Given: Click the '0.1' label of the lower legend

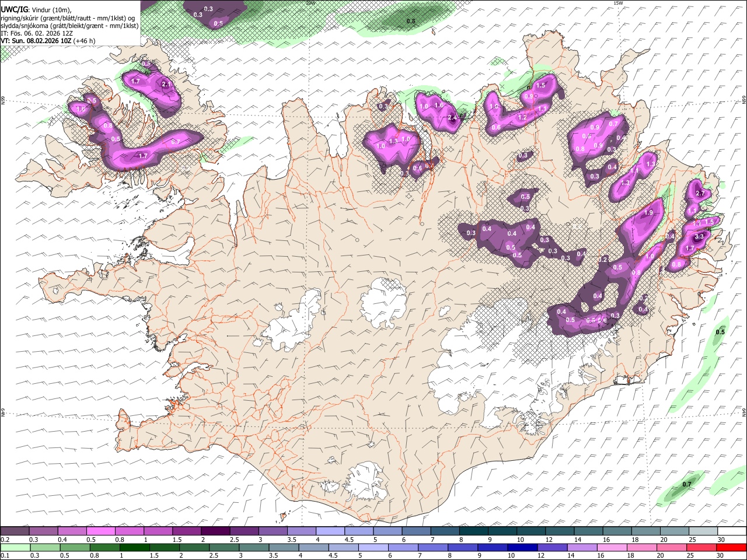Looking at the screenshot, I should coord(5,555).
